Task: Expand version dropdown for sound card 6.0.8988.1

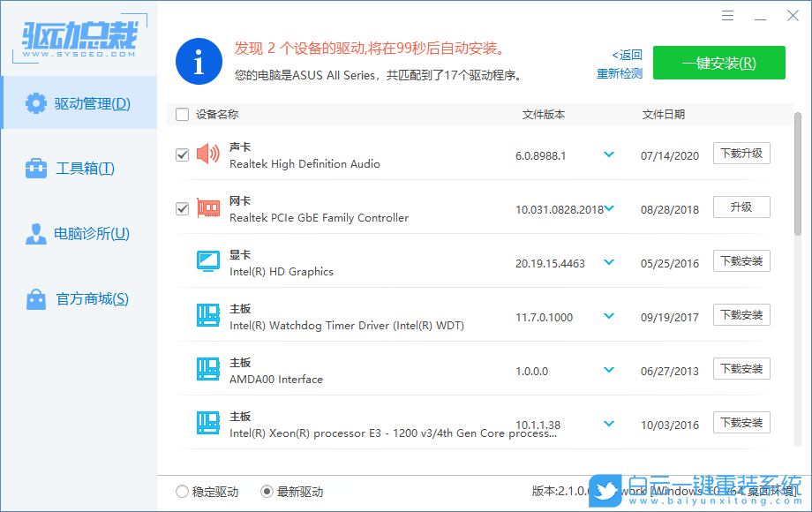Action: tap(608, 154)
